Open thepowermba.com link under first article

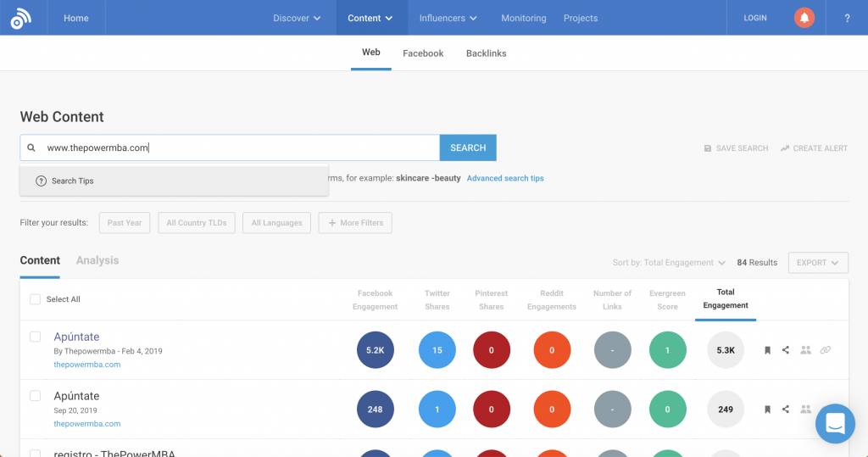click(x=87, y=365)
